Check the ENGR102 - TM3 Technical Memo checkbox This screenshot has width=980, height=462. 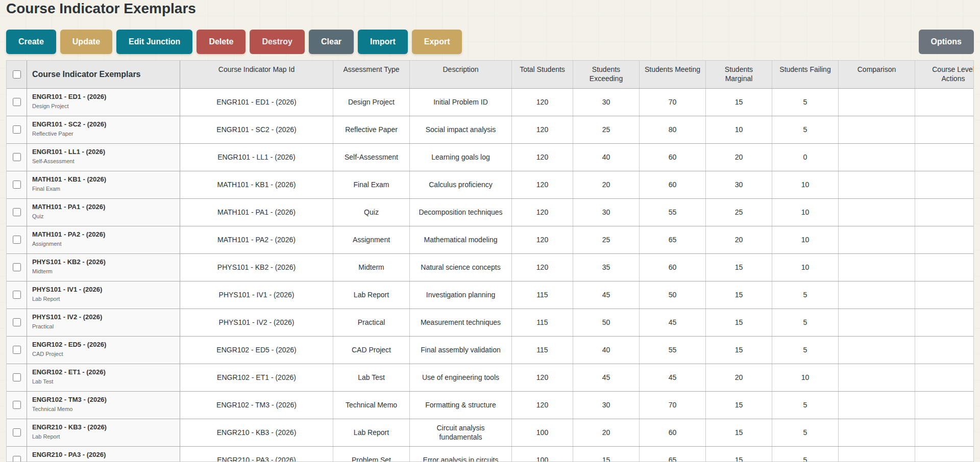[x=16, y=405]
